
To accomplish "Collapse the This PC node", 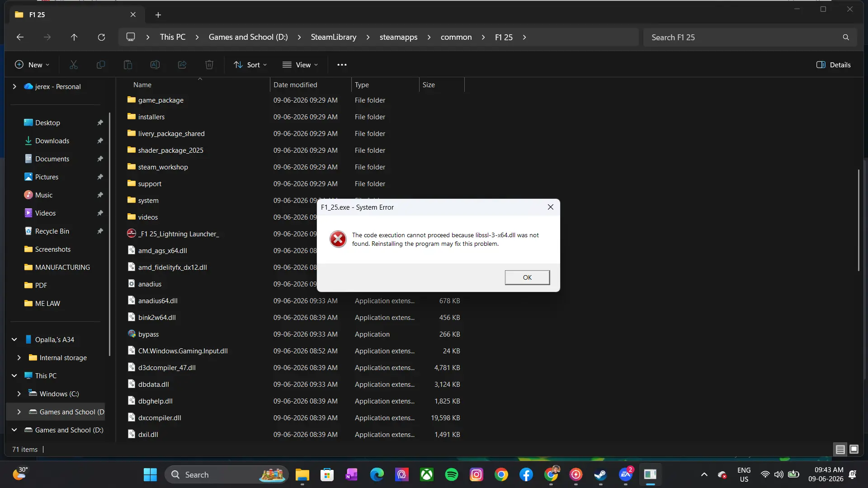I will pyautogui.click(x=14, y=375).
